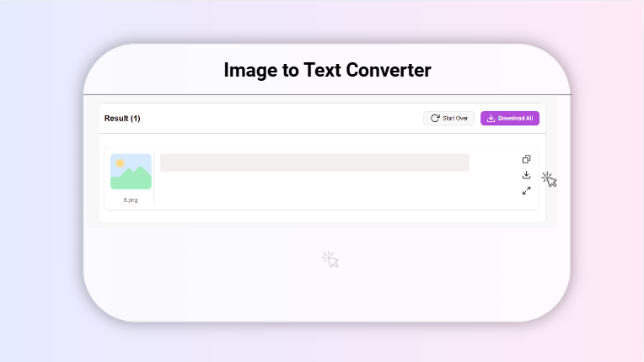Click the tray-arrow icon inside Download All
This screenshot has height=362, width=644.
click(x=491, y=119)
